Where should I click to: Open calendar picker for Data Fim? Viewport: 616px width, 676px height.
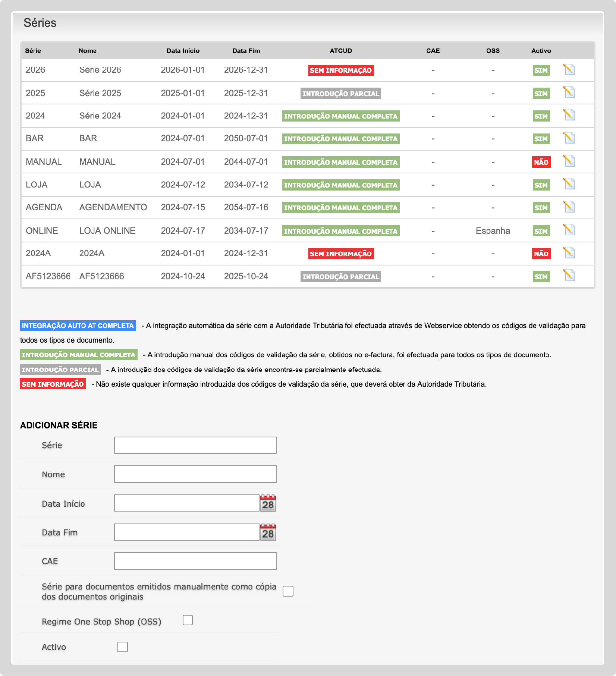tap(268, 532)
